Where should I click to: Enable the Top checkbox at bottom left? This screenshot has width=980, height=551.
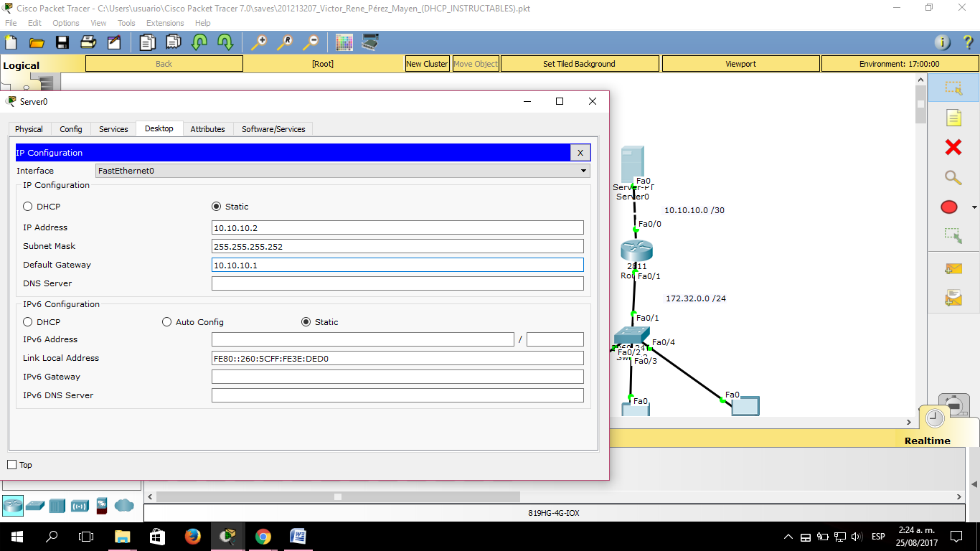coord(11,465)
